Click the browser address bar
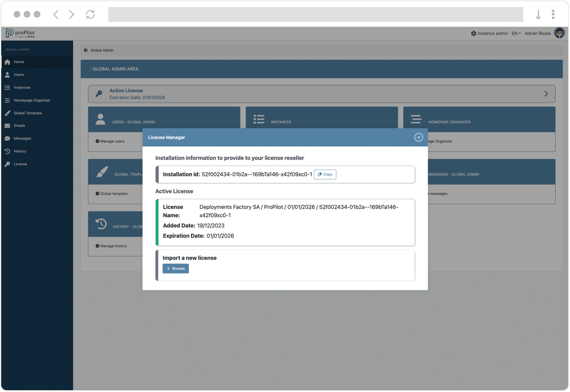This screenshot has width=570, height=392. (315, 14)
